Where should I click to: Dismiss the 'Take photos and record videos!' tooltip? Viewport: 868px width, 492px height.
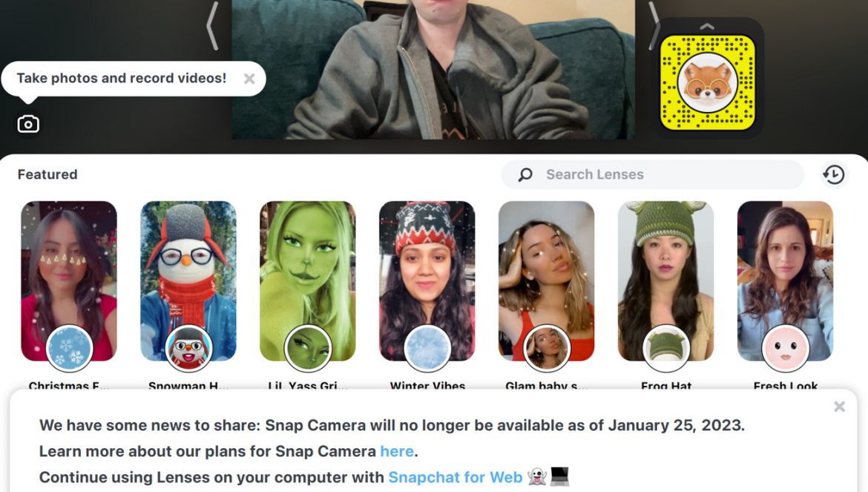pos(250,79)
